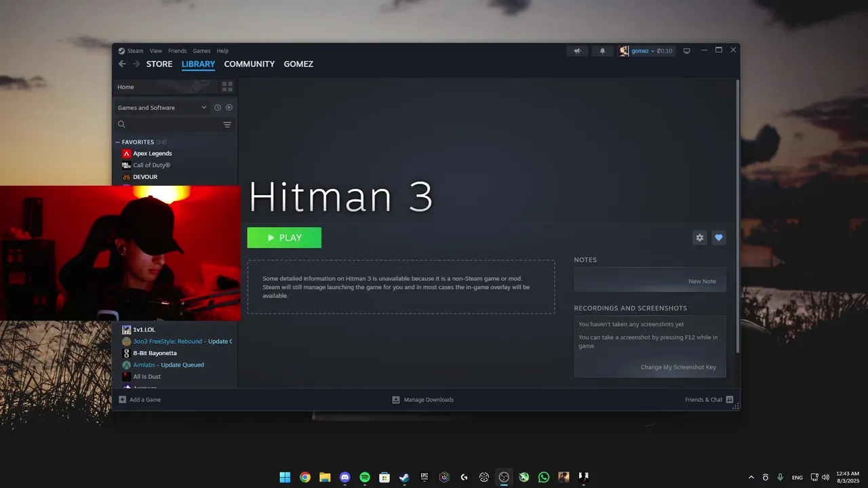Click Change My Screenshot Key

pos(678,367)
